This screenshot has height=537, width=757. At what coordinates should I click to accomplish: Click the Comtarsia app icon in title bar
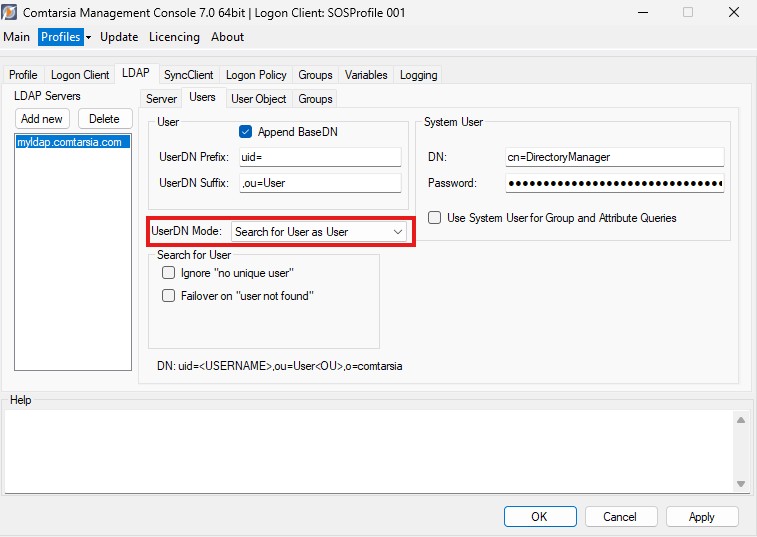(x=11, y=12)
